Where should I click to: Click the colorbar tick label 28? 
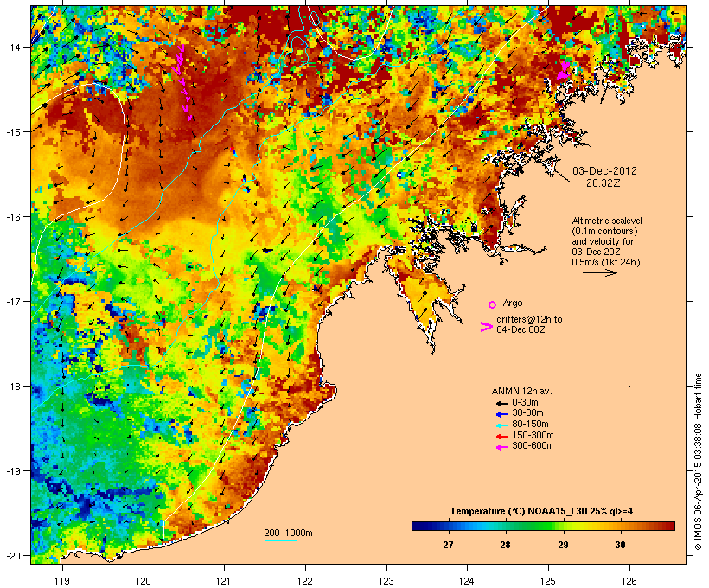(506, 545)
